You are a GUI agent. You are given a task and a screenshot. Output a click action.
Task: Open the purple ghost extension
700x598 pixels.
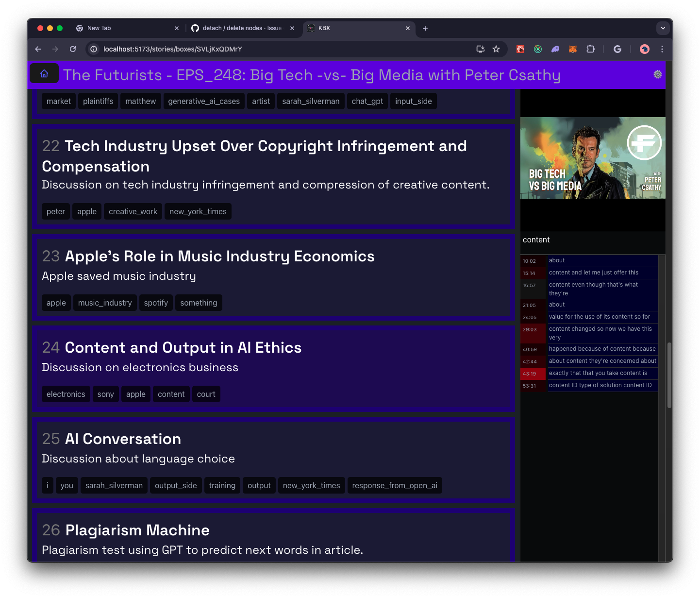[x=555, y=49]
